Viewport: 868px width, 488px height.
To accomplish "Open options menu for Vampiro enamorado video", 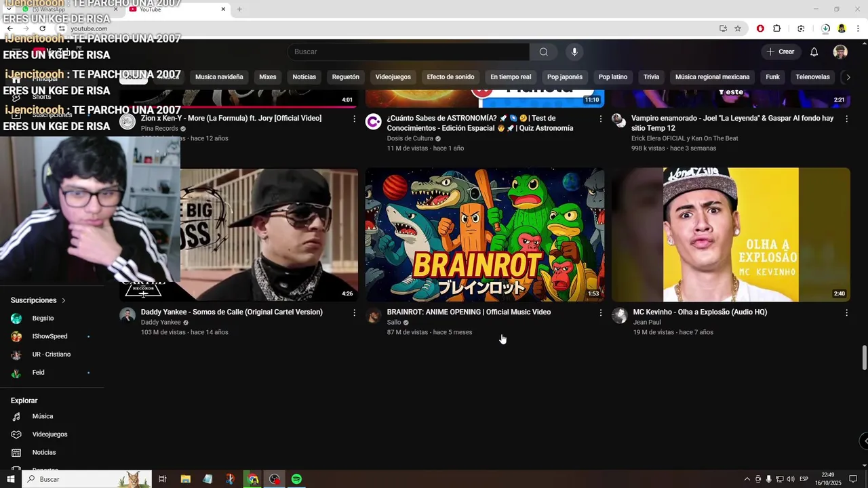I will pyautogui.click(x=846, y=119).
